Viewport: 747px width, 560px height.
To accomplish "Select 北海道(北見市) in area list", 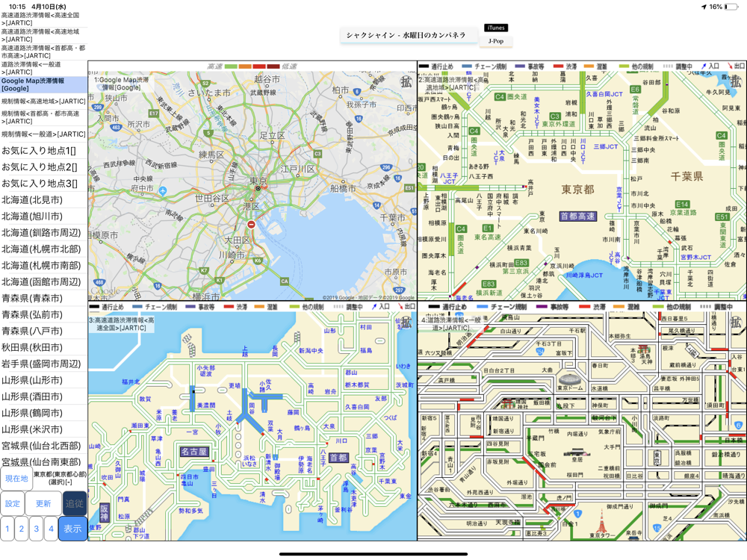I will pyautogui.click(x=43, y=200).
